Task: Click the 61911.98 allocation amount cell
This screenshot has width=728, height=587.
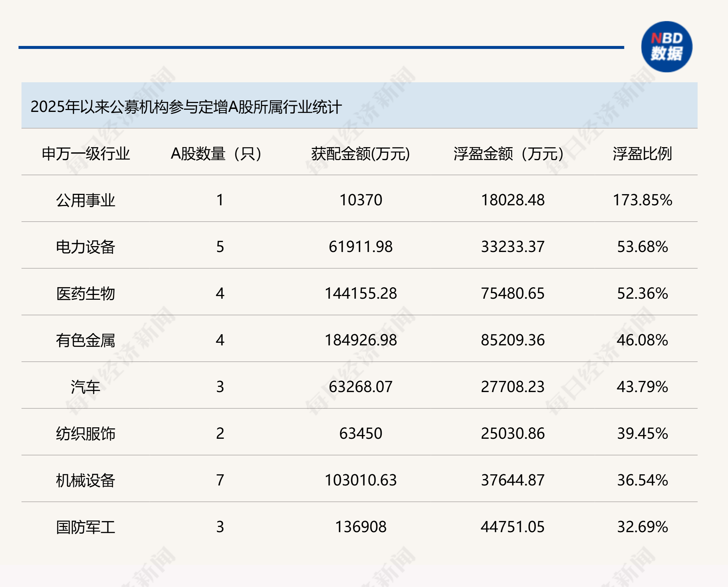Action: click(360, 247)
